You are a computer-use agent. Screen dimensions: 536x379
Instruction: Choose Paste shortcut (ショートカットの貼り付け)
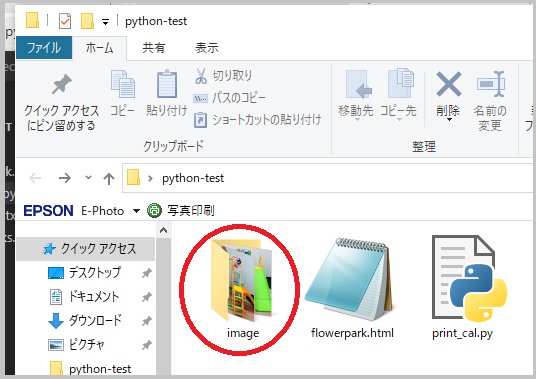257,120
